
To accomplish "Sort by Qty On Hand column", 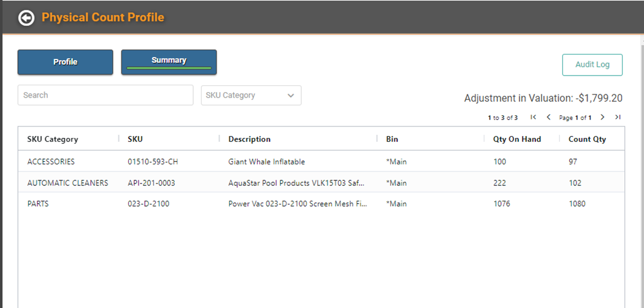I will [516, 139].
